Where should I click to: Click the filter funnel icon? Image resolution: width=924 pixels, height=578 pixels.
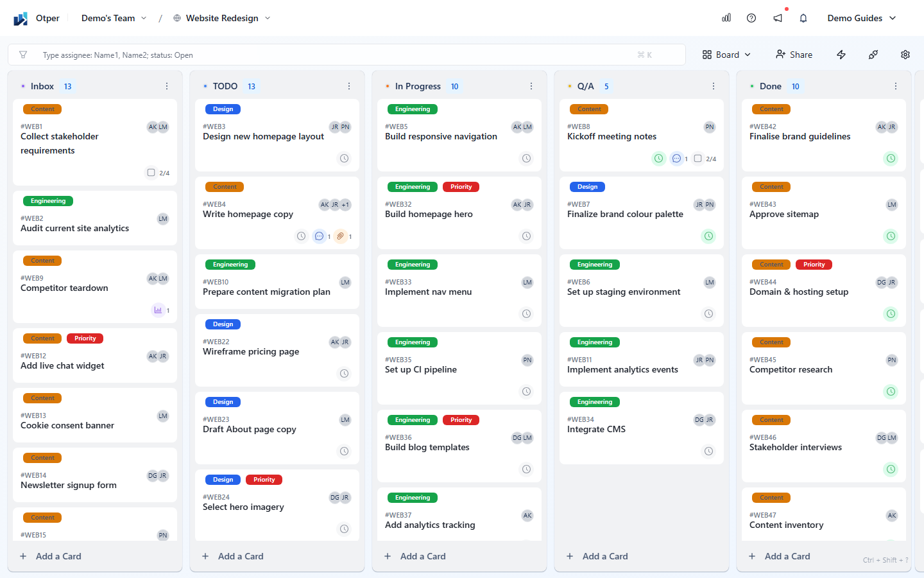23,55
